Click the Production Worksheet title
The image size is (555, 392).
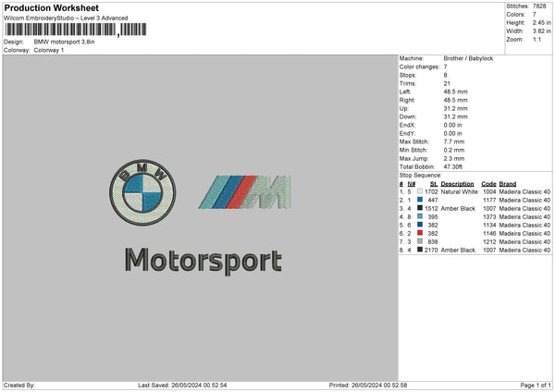click(x=51, y=7)
